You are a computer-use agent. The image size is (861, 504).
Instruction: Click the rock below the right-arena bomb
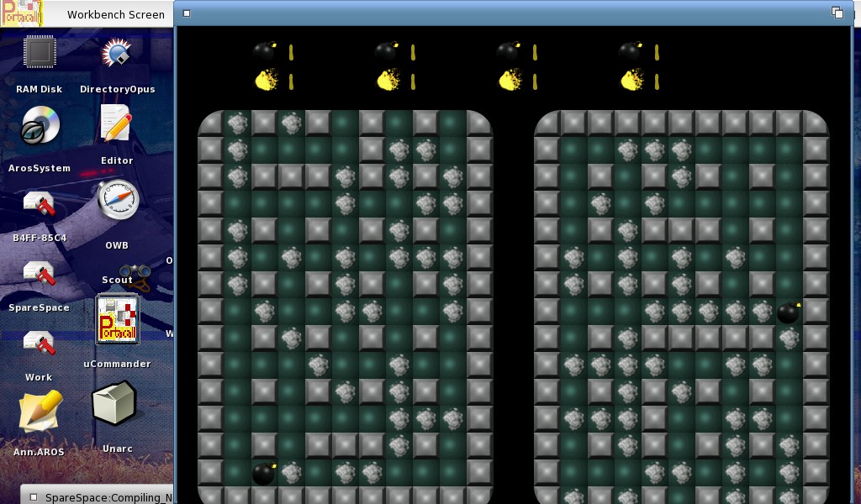click(x=789, y=339)
